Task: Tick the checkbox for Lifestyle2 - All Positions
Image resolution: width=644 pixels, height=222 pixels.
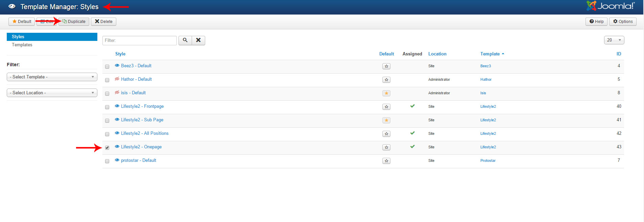Action: click(x=107, y=134)
